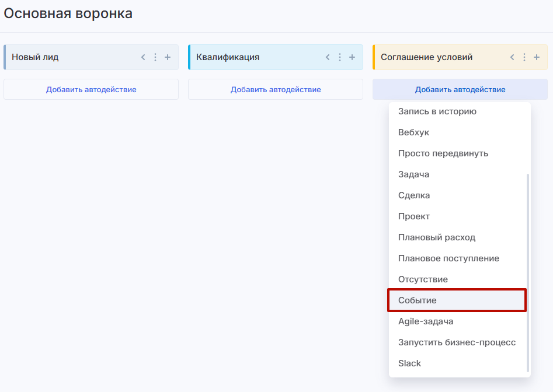Image resolution: width=553 pixels, height=392 pixels.
Task: Open three-dot menu of Квалификация stage
Action: pyautogui.click(x=340, y=57)
